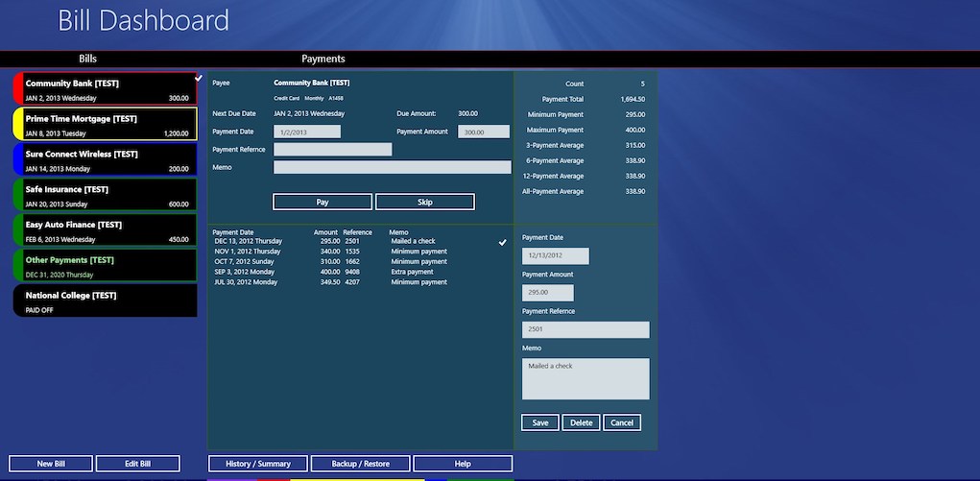Select the paid-off National College bill

pos(106,301)
